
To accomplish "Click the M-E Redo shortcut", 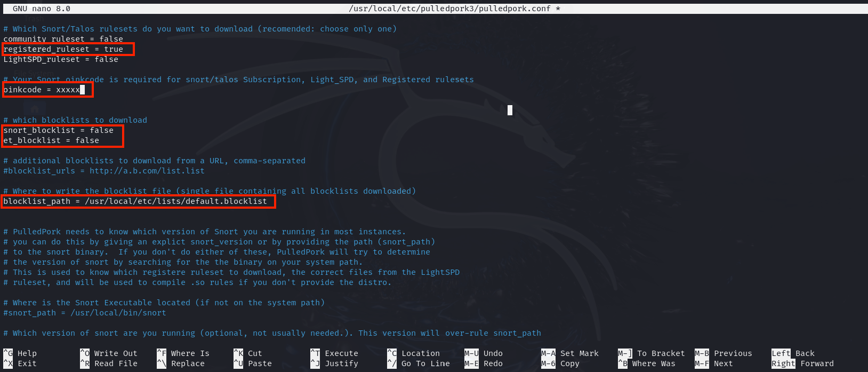I will pyautogui.click(x=484, y=363).
